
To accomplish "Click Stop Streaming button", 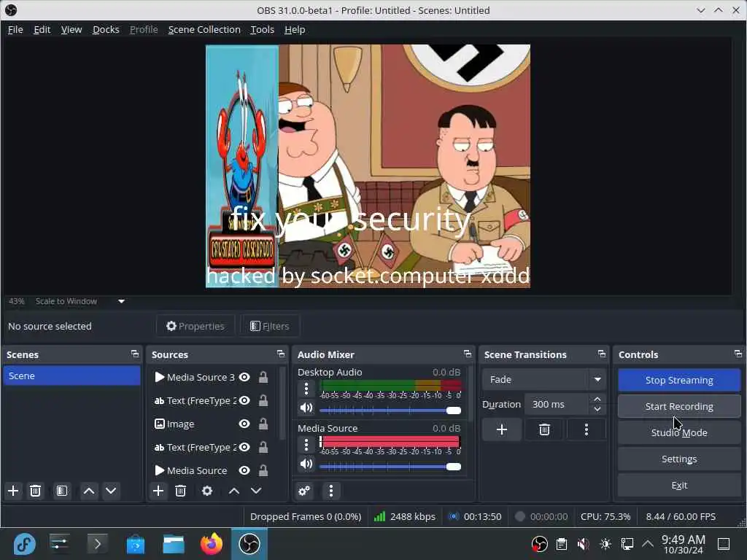I will [679, 380].
